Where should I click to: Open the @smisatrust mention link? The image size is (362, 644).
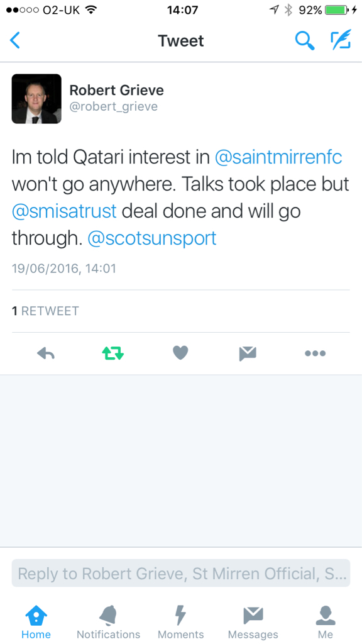click(65, 211)
